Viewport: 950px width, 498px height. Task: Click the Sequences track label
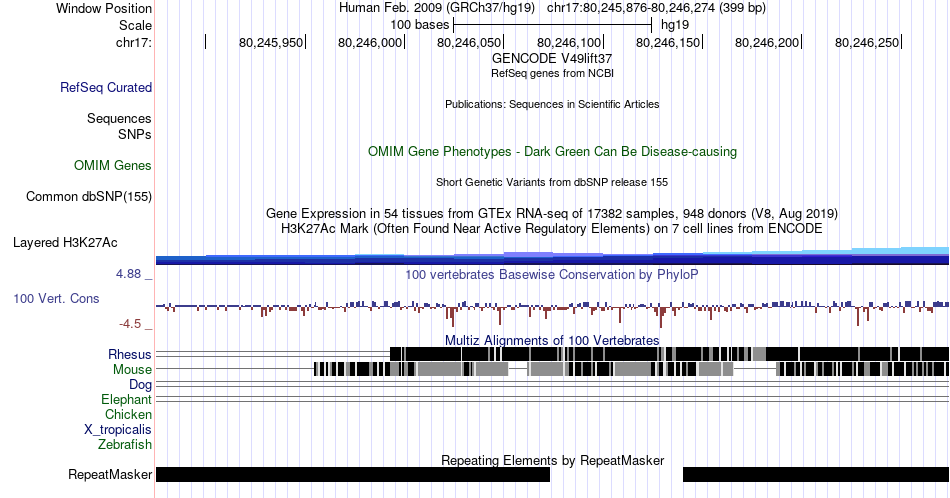(119, 118)
